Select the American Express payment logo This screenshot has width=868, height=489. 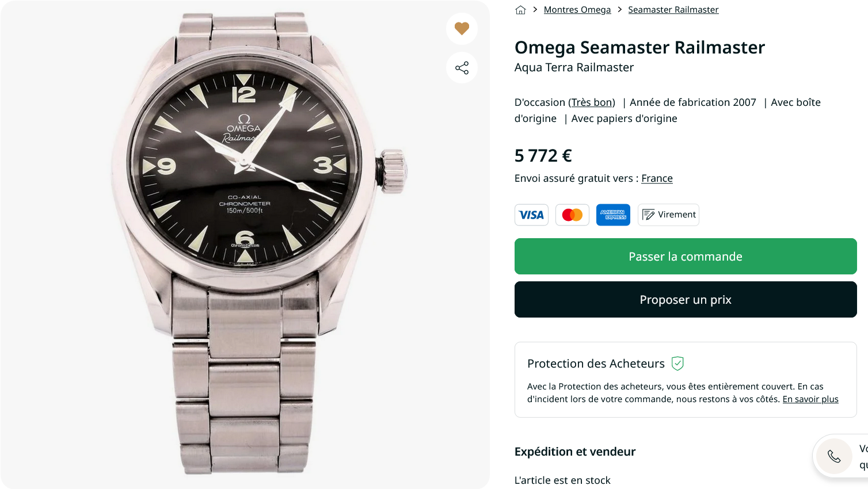pos(613,215)
